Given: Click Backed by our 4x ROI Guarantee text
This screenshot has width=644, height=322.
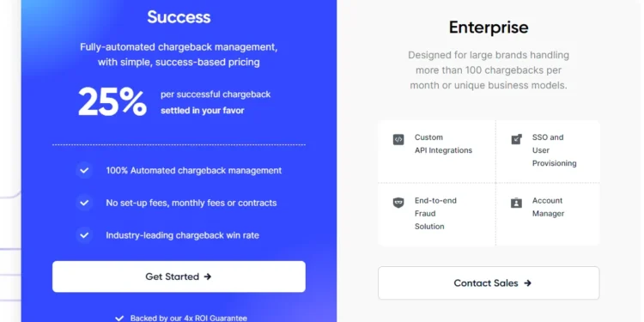Looking at the screenshot, I should (189, 319).
